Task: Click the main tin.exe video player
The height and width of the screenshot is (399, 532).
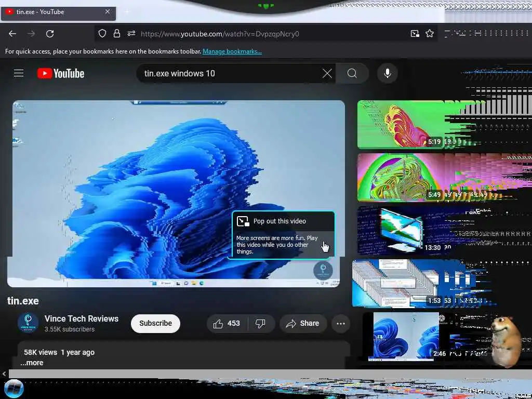Action: pos(177,193)
